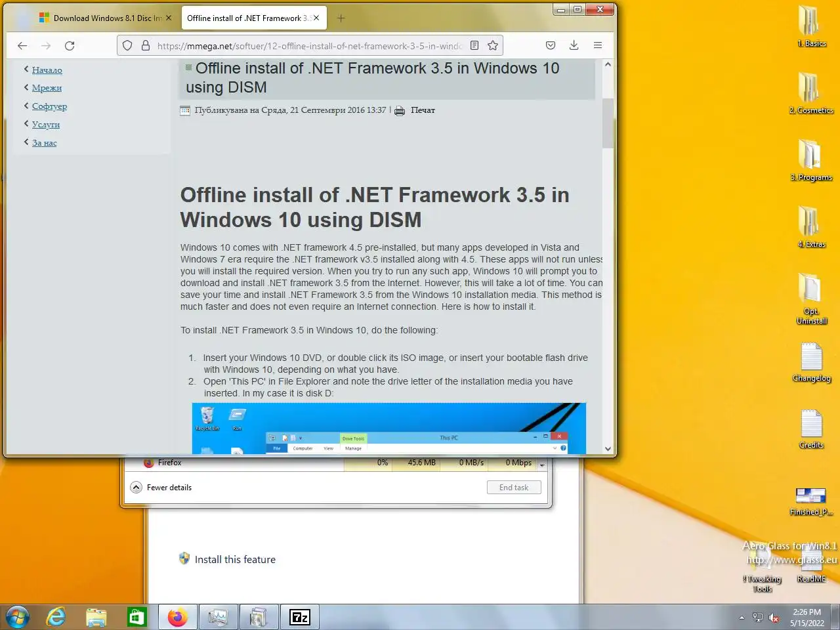Open File Explorer from taskbar
Image resolution: width=840 pixels, height=630 pixels.
tap(96, 617)
